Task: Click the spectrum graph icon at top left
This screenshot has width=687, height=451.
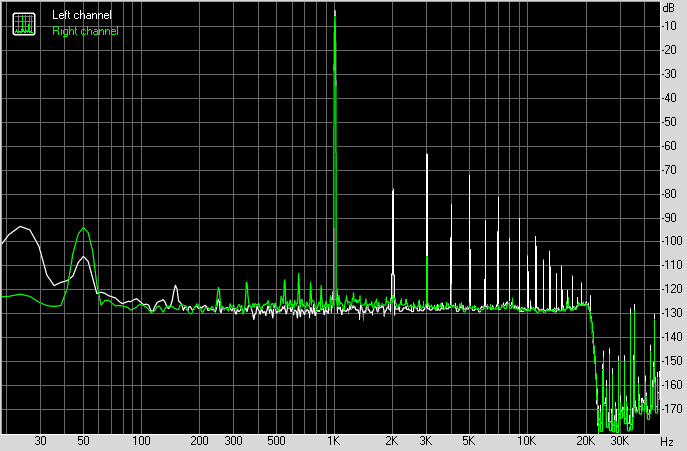Action: point(24,24)
